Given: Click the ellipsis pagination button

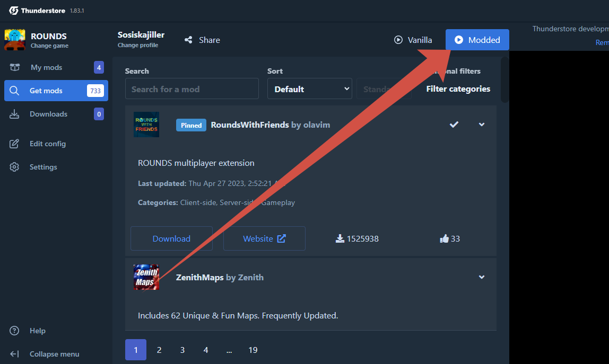Looking at the screenshot, I should [229, 350].
